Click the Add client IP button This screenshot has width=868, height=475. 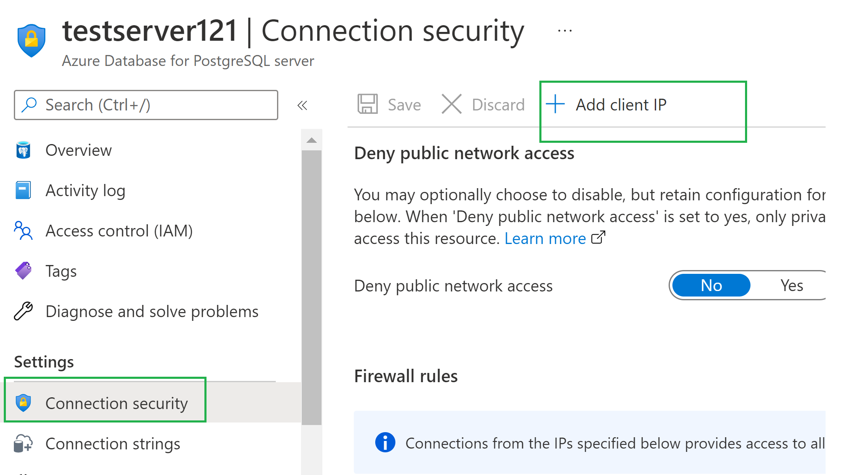point(620,105)
